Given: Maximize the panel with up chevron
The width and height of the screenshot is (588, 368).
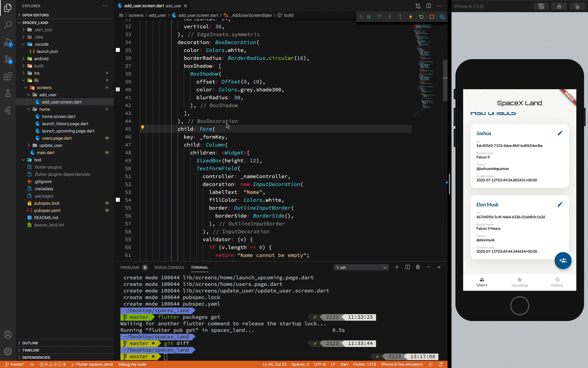Looking at the screenshot, I should (x=429, y=267).
